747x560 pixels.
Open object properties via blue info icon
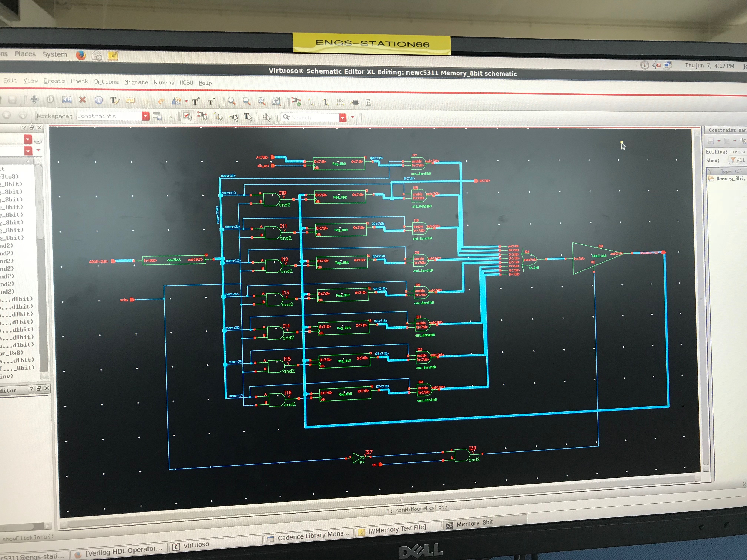click(98, 100)
